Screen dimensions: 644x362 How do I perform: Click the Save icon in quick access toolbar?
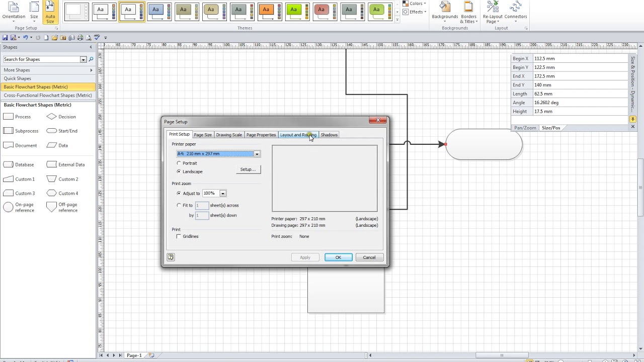[5, 38]
